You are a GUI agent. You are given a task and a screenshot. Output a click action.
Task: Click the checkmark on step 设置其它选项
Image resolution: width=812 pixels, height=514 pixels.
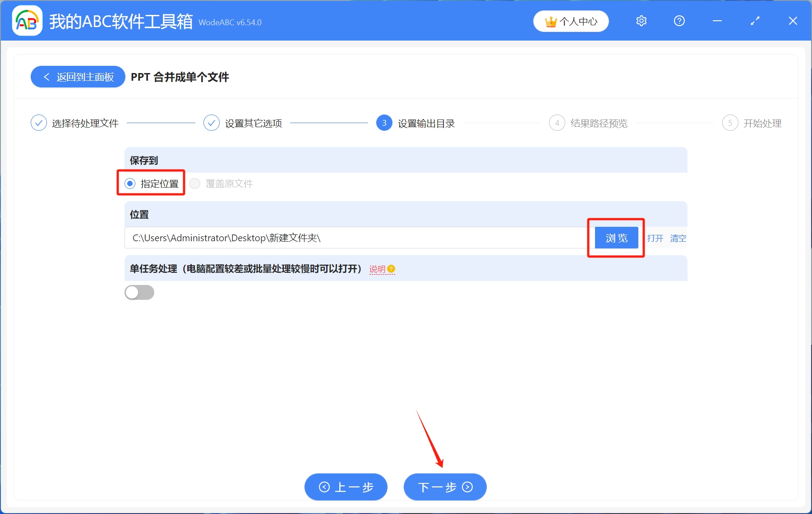click(x=212, y=123)
